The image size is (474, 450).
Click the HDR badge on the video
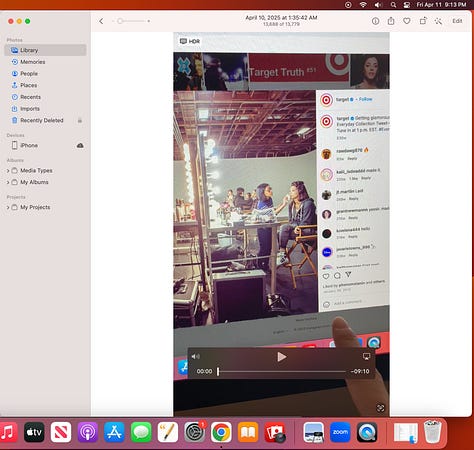(190, 41)
